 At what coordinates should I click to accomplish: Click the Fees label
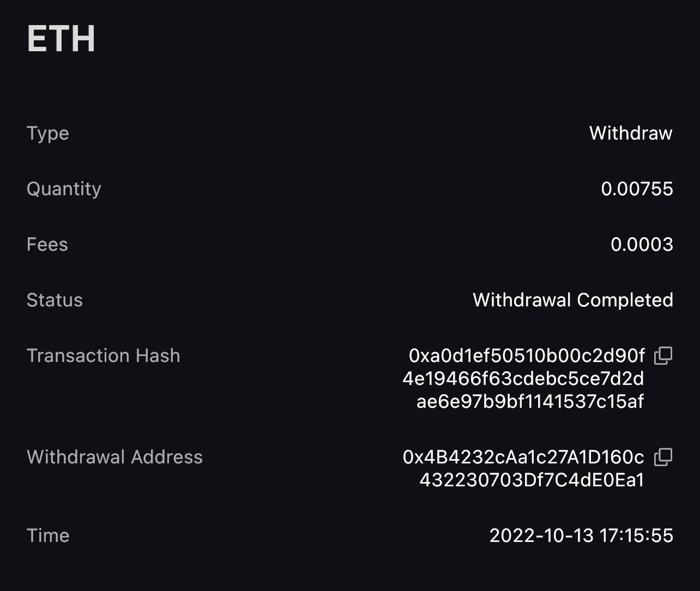click(47, 244)
